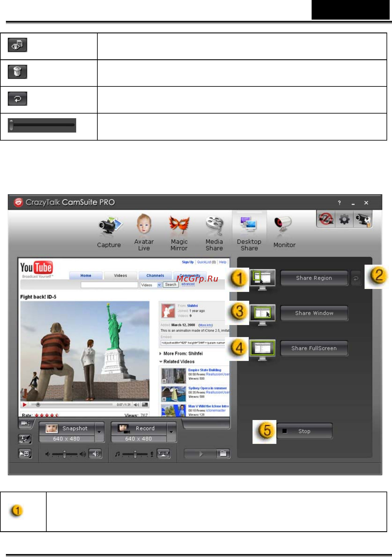Click the reset icon beside Share Region
Image resolution: width=392 pixels, height=557 pixels.
tap(356, 278)
